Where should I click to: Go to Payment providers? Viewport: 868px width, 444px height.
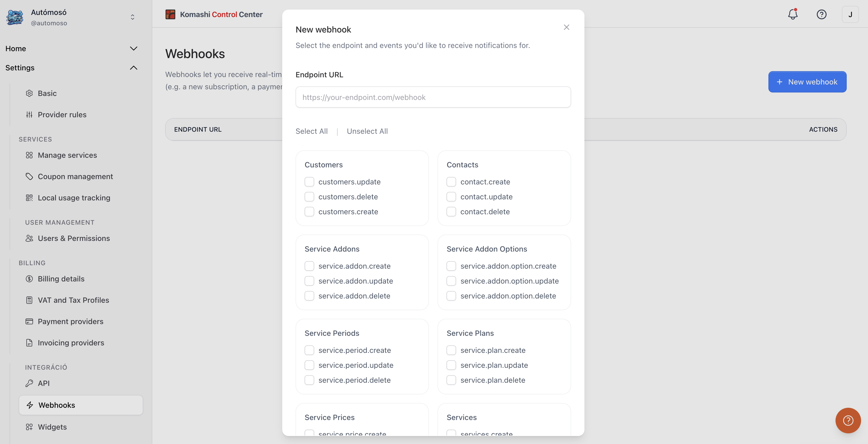point(70,321)
